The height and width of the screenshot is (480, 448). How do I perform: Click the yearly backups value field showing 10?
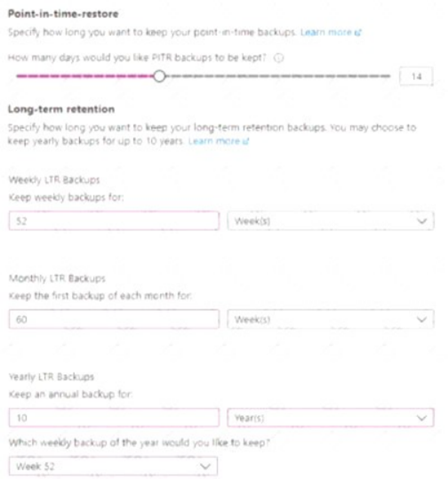114,418
